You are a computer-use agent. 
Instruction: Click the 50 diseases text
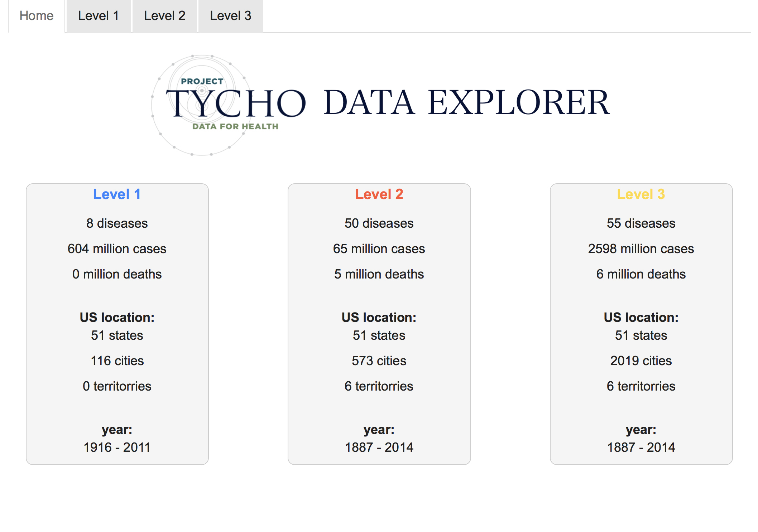(x=379, y=223)
